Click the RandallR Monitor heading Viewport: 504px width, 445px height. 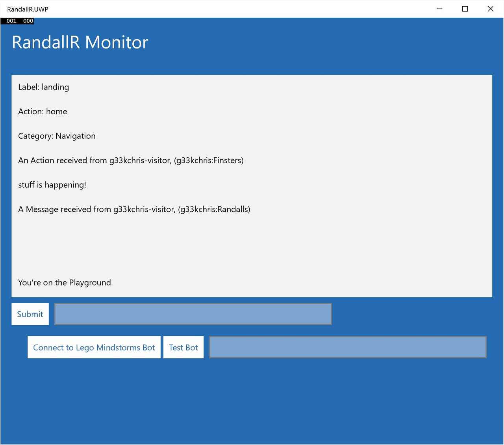pos(80,42)
